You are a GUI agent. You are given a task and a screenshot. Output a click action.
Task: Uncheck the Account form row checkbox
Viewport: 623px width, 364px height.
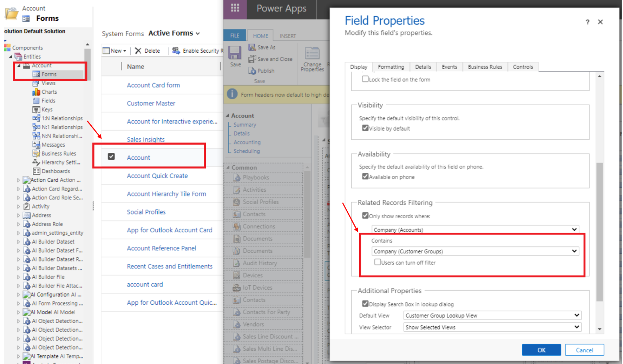tap(111, 157)
